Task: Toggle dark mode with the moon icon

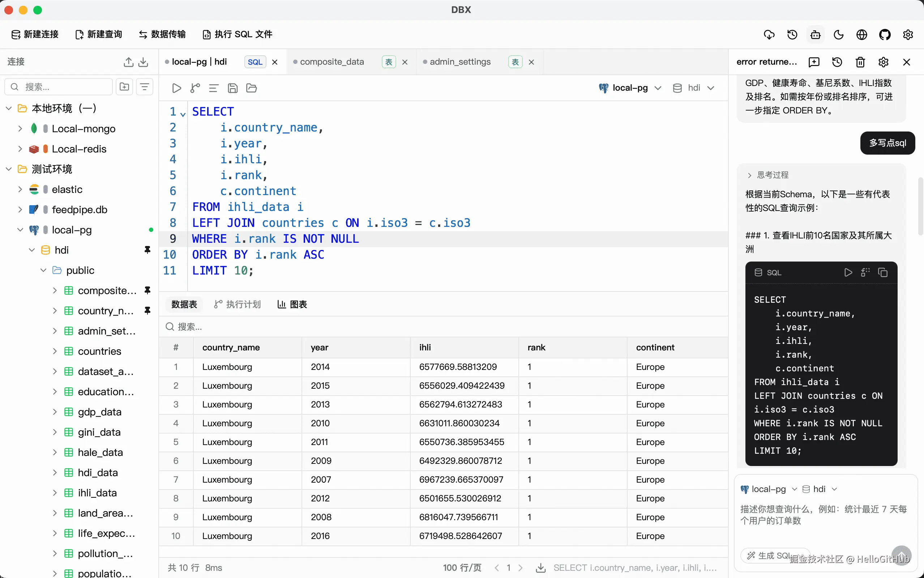Action: tap(838, 35)
